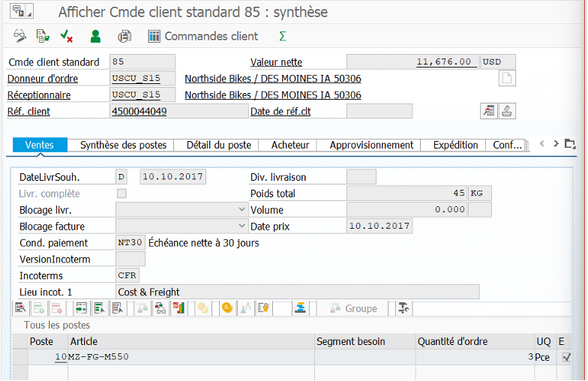
Task: Click the green sigma totals icon
Action: (282, 36)
